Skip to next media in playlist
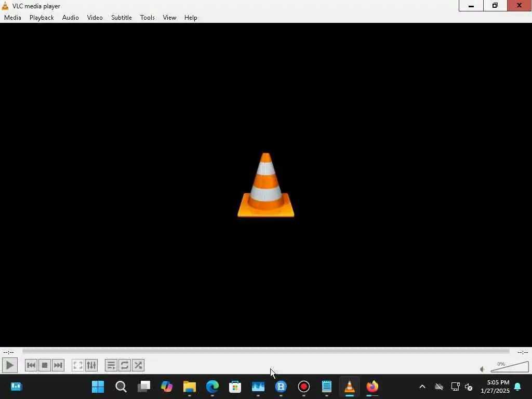 click(58, 365)
